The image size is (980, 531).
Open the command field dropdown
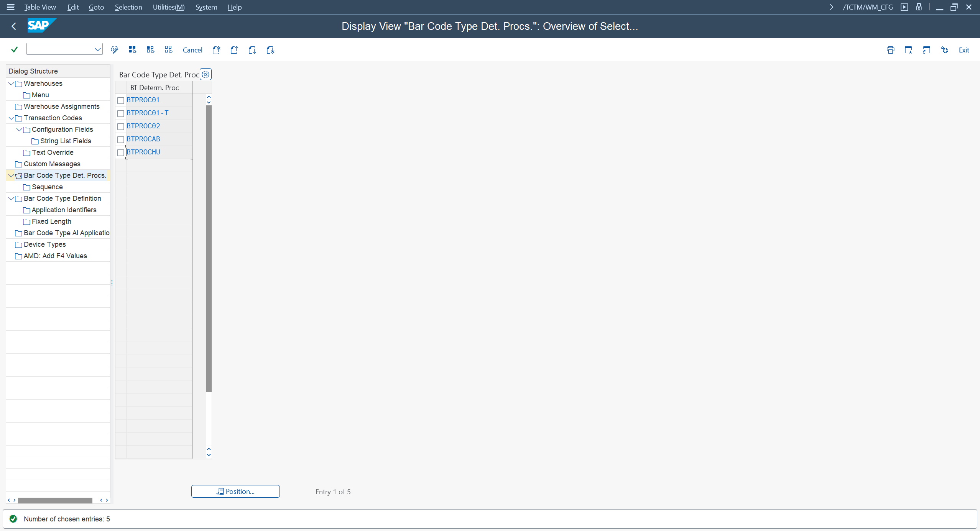coord(97,49)
